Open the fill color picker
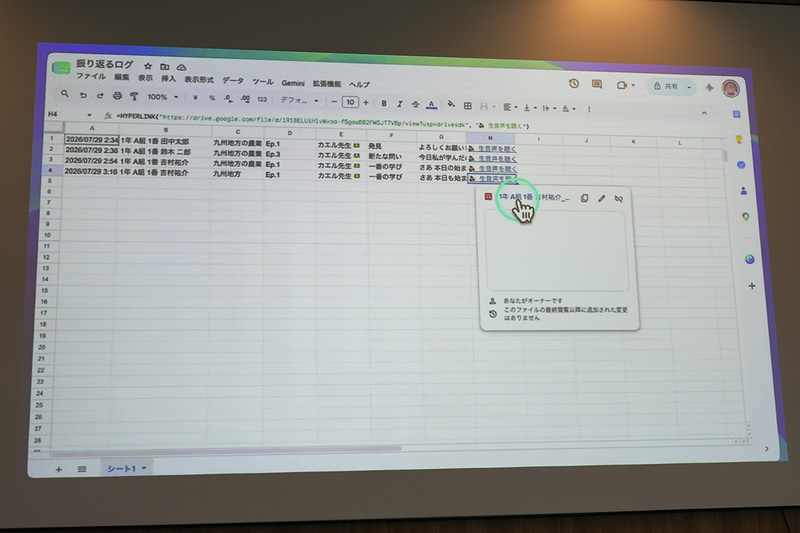 click(x=451, y=105)
